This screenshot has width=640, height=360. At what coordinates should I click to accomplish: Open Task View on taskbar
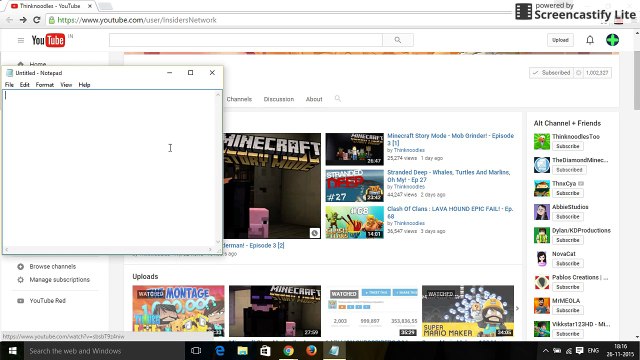tap(196, 351)
